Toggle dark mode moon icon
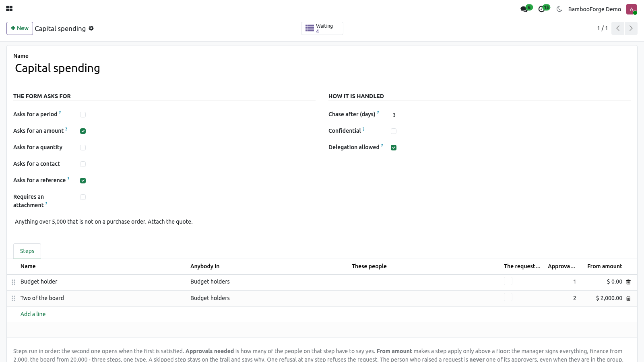Viewport: 644px width, 362px height. (x=559, y=9)
